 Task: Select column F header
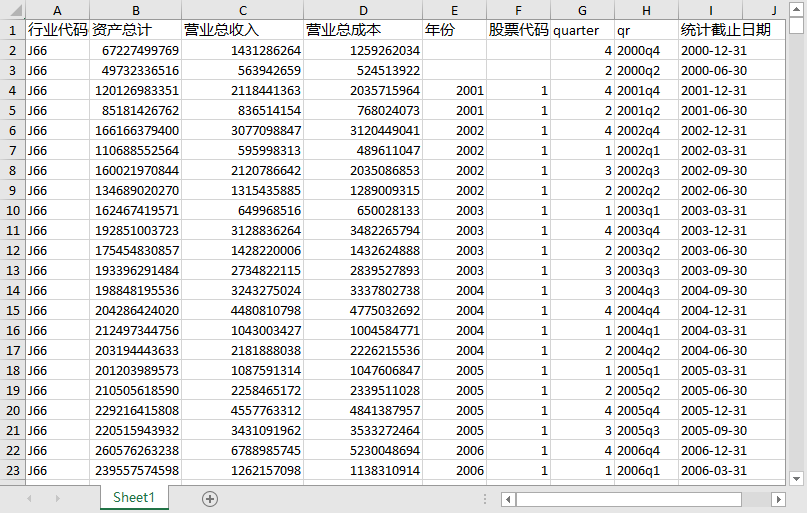(x=518, y=10)
